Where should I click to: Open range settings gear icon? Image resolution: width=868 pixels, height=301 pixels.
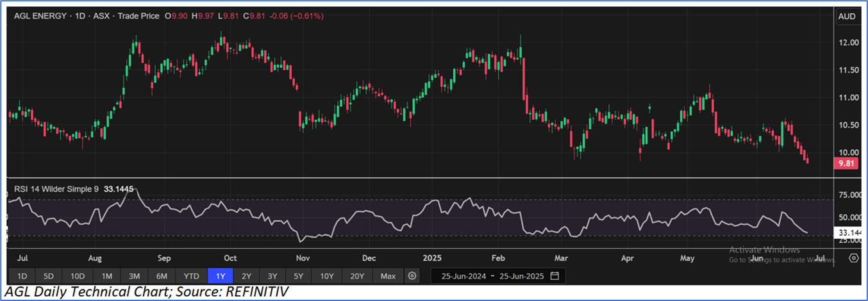412,276
